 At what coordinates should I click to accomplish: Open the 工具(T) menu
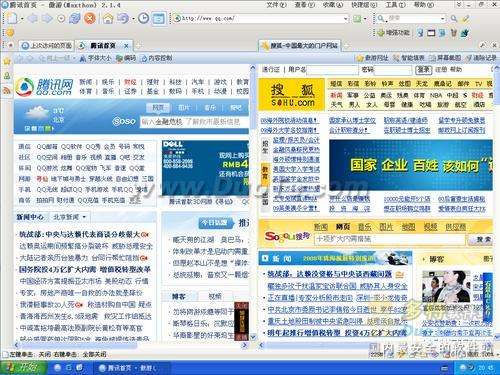pos(396,5)
